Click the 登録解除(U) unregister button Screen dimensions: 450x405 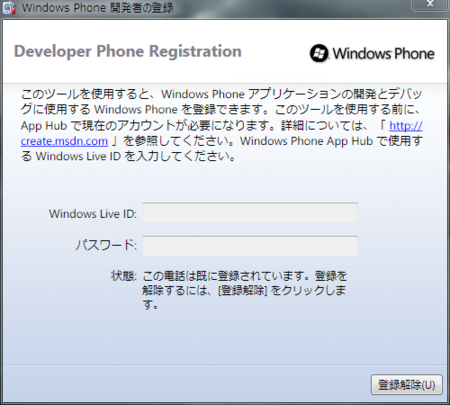pos(407,385)
